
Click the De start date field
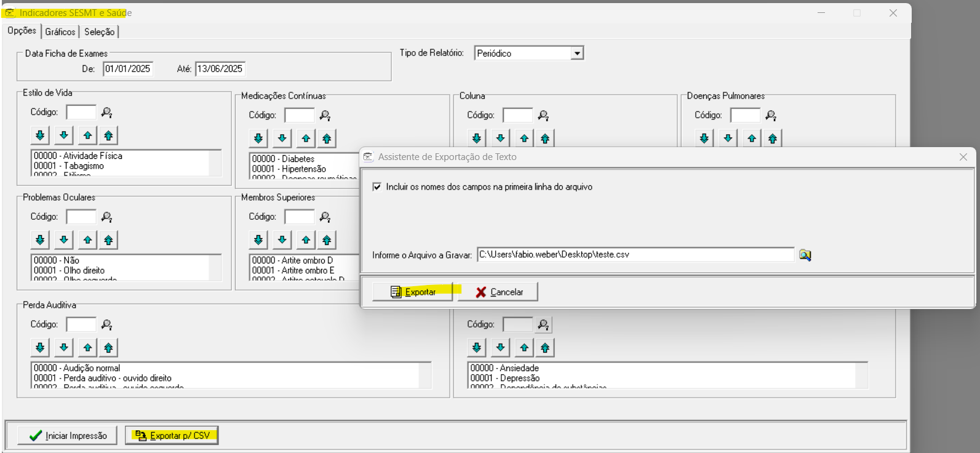pyautogui.click(x=127, y=69)
